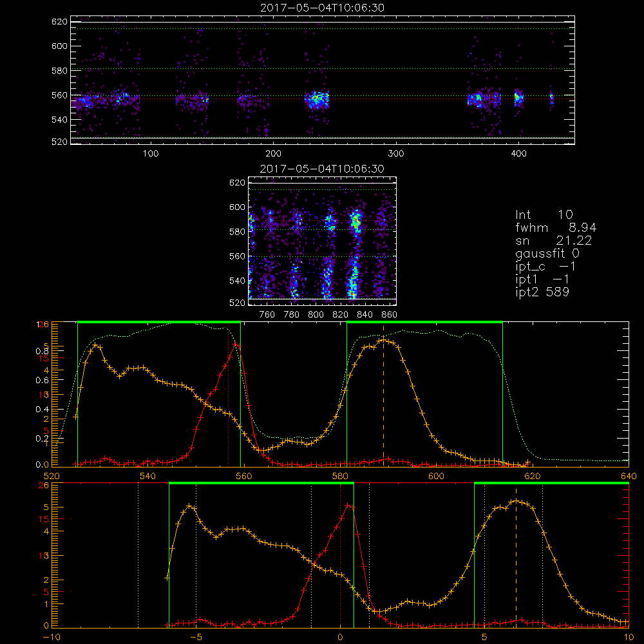The image size is (644, 644).
Task: Click x-axis label '620' under the profile plot
Action: 533,476
